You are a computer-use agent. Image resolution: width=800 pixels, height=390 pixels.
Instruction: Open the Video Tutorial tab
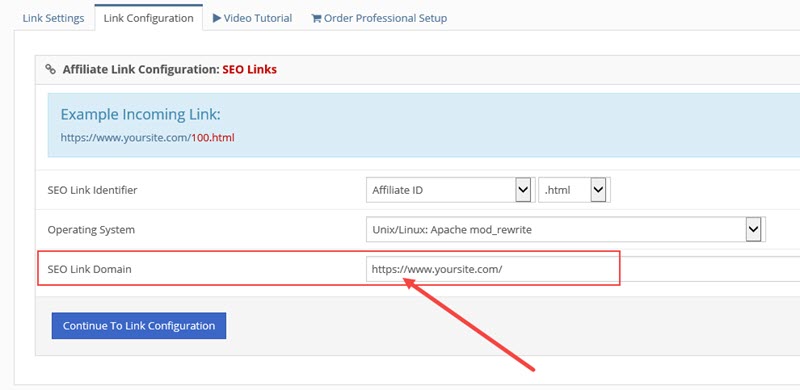click(252, 18)
